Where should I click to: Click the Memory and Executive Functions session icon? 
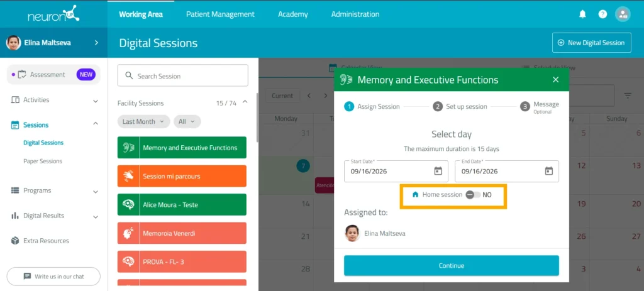click(x=128, y=148)
